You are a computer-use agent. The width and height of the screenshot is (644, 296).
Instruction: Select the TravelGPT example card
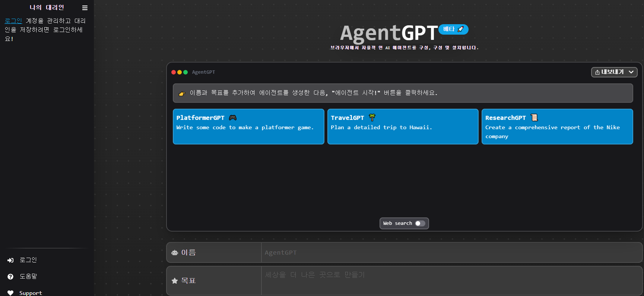tap(403, 127)
